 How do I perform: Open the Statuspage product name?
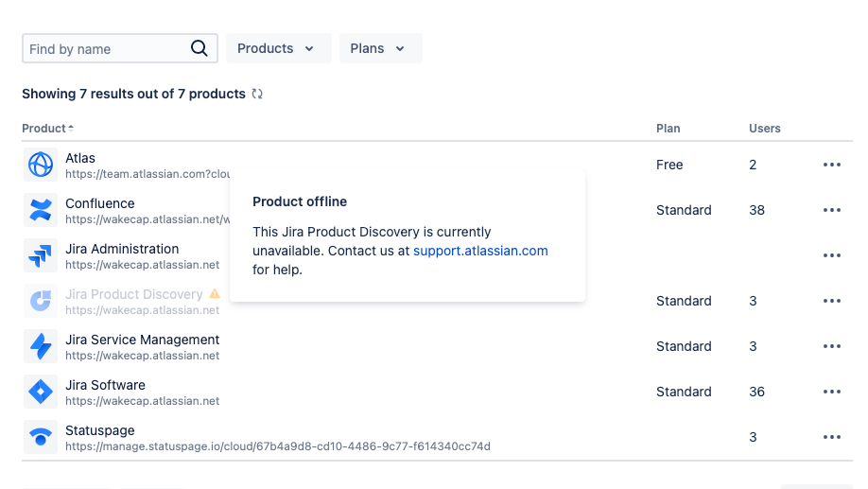pos(100,430)
